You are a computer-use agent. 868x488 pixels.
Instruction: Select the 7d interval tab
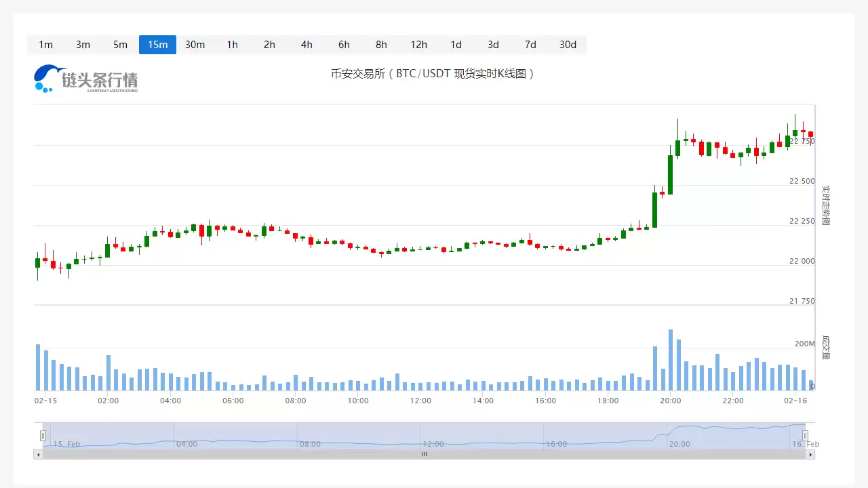530,45
